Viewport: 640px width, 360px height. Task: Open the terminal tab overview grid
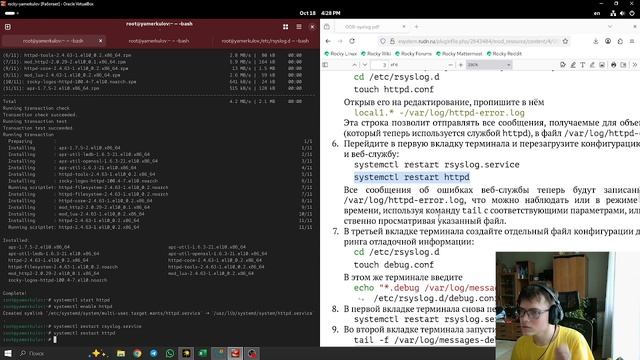coord(285,27)
